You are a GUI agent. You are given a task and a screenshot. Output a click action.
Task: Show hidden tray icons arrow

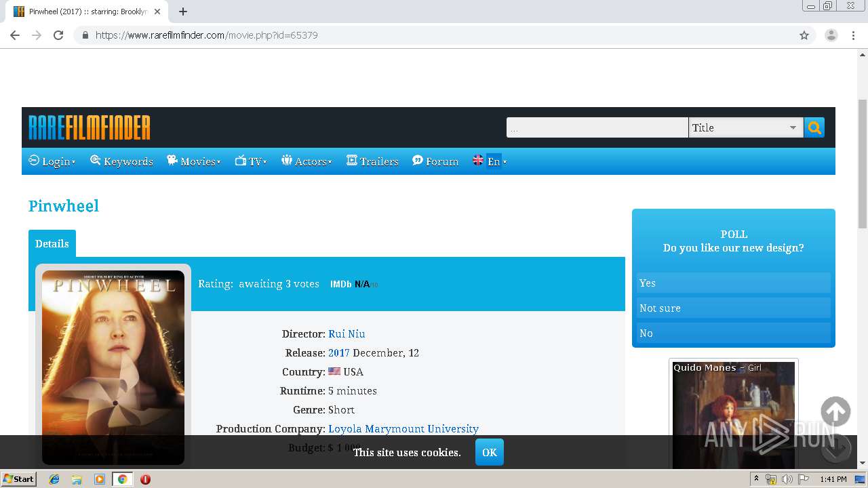coord(756,479)
